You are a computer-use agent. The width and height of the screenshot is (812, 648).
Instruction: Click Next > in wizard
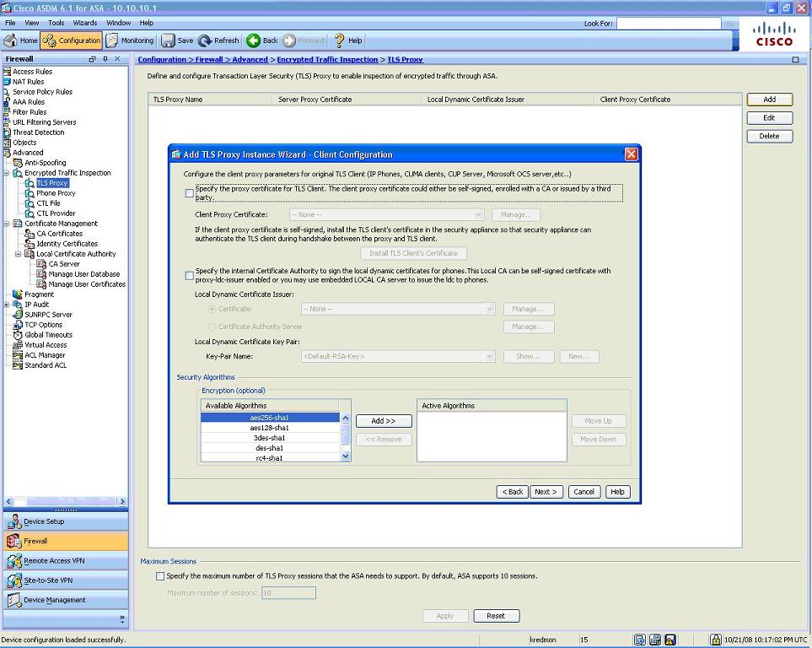[546, 492]
